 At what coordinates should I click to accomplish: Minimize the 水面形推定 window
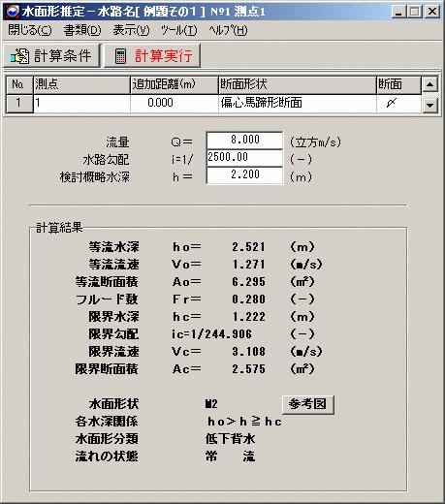pyautogui.click(x=398, y=12)
